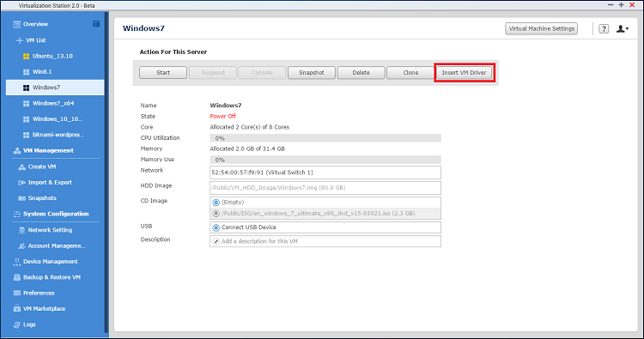Click the Account Management icon
The image size is (644, 339).
[x=21, y=245]
